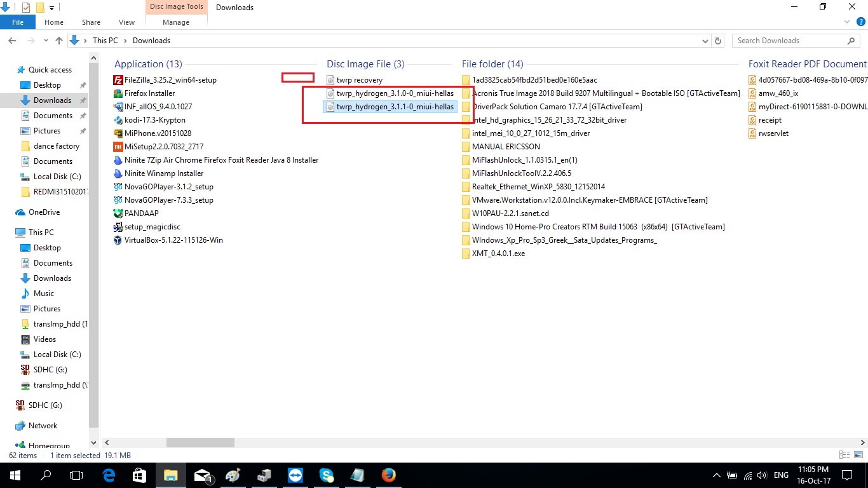Screen dimensions: 868x488
Task: Expand the address bar previous locations dropdown
Action: click(705, 41)
